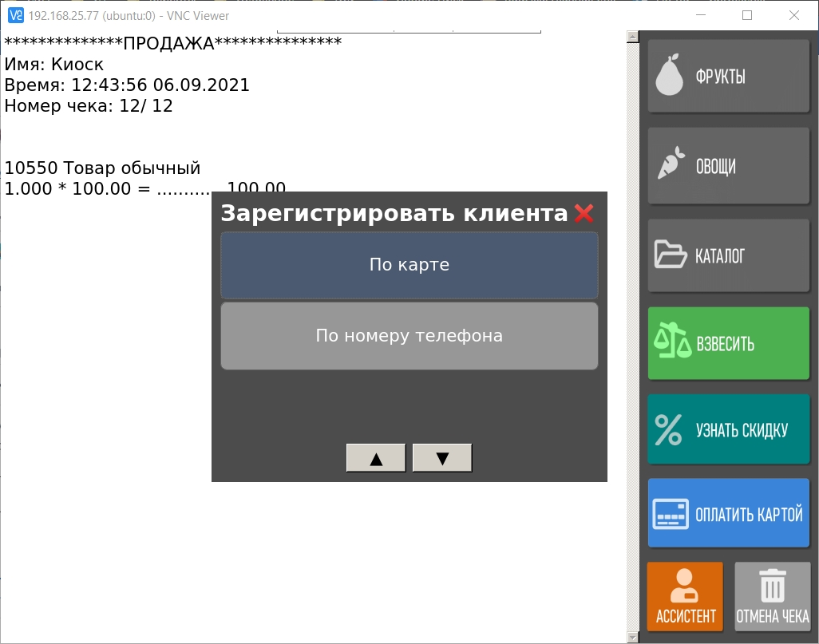Image resolution: width=819 pixels, height=644 pixels.
Task: Open the Ассистент orange button
Action: (x=686, y=596)
